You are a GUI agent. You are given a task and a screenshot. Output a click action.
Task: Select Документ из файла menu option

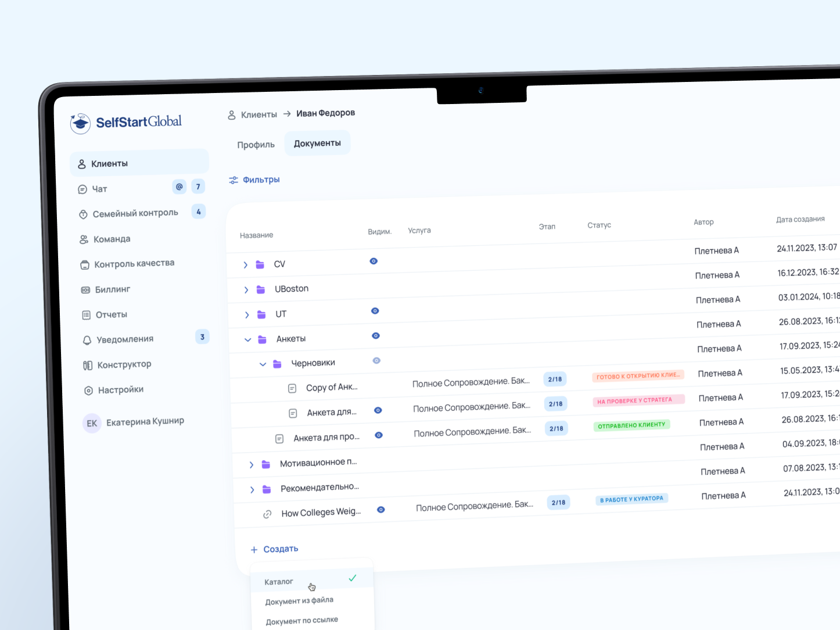click(x=299, y=601)
